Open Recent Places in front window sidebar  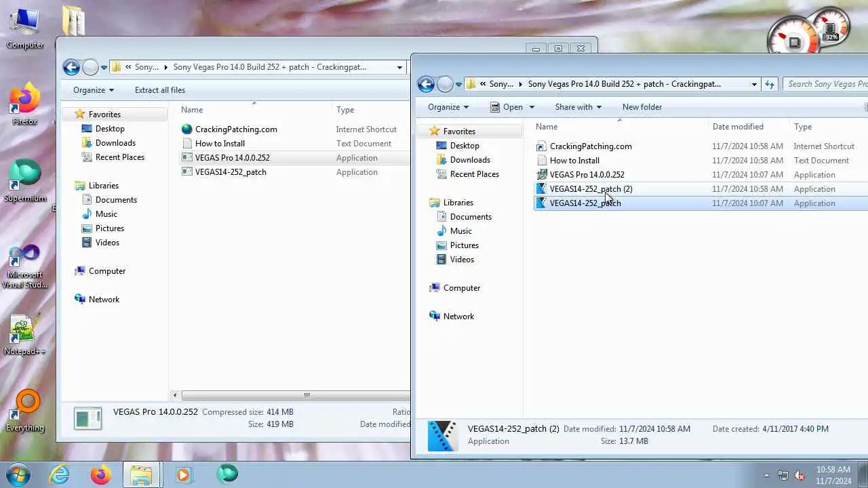pyautogui.click(x=475, y=174)
